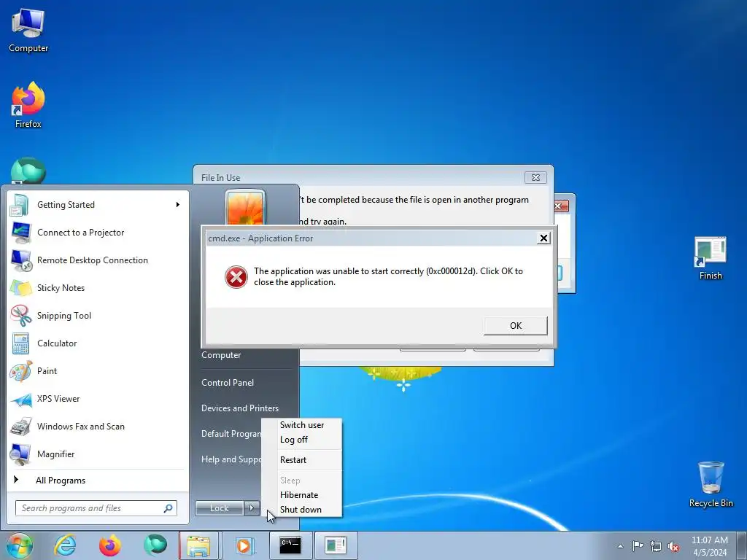This screenshot has height=560, width=747.
Task: Click Show desktop button at taskbar edge
Action: (742, 545)
